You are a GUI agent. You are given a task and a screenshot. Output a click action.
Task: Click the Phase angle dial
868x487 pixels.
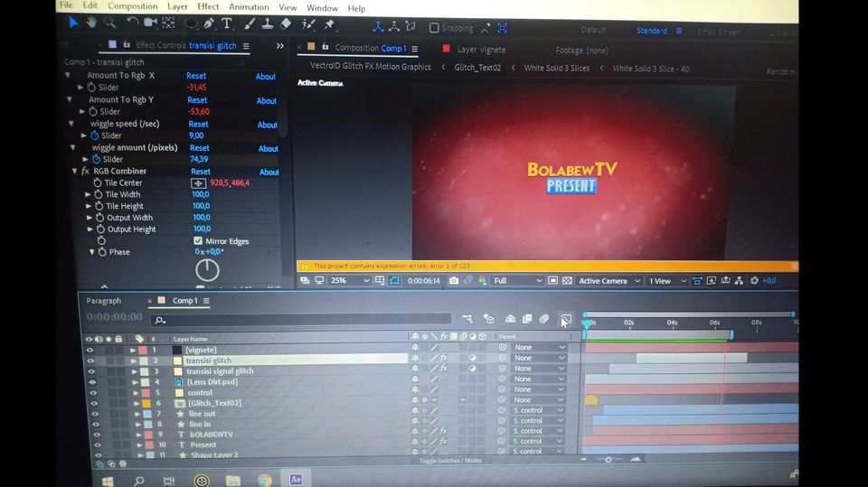(207, 270)
